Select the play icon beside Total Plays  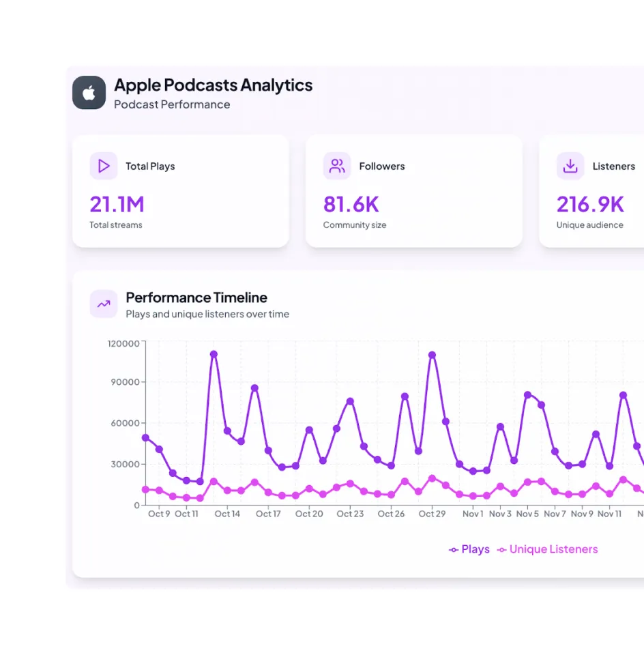coord(104,166)
